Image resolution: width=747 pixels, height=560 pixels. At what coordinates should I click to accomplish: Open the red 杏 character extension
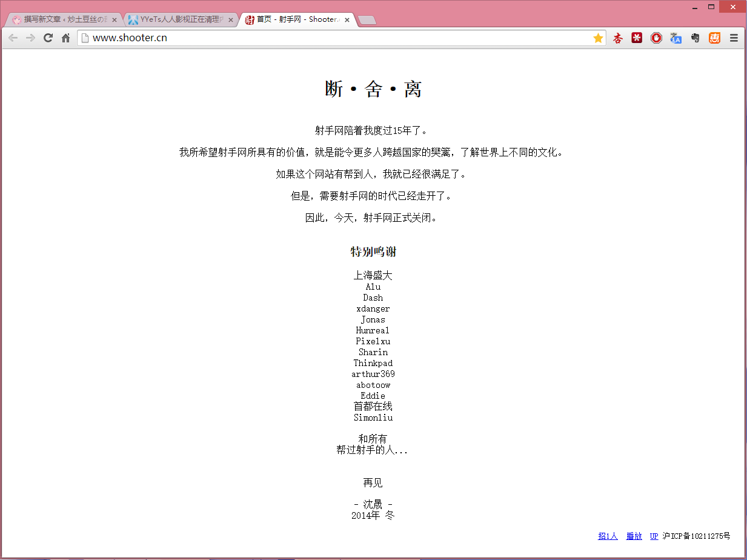[617, 38]
